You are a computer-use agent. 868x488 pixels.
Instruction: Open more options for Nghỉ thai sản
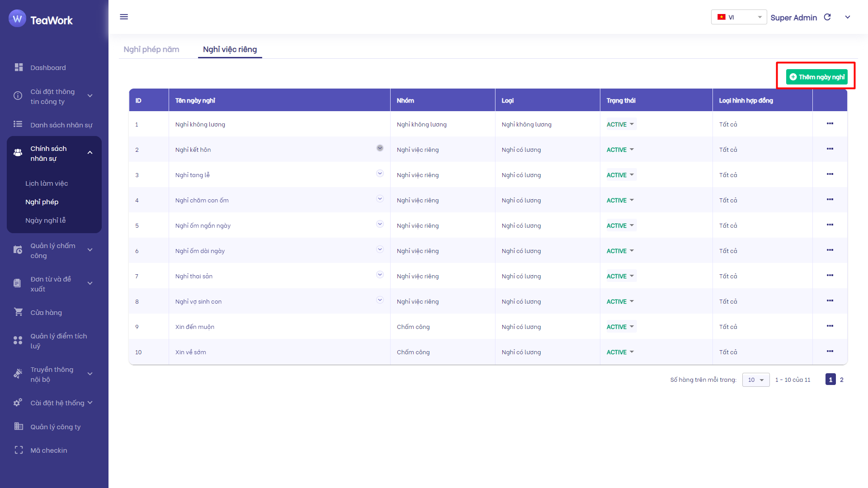[830, 275]
